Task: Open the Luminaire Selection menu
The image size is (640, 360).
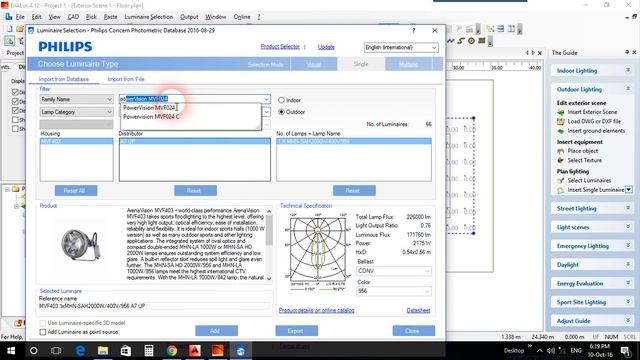Action: [149, 17]
